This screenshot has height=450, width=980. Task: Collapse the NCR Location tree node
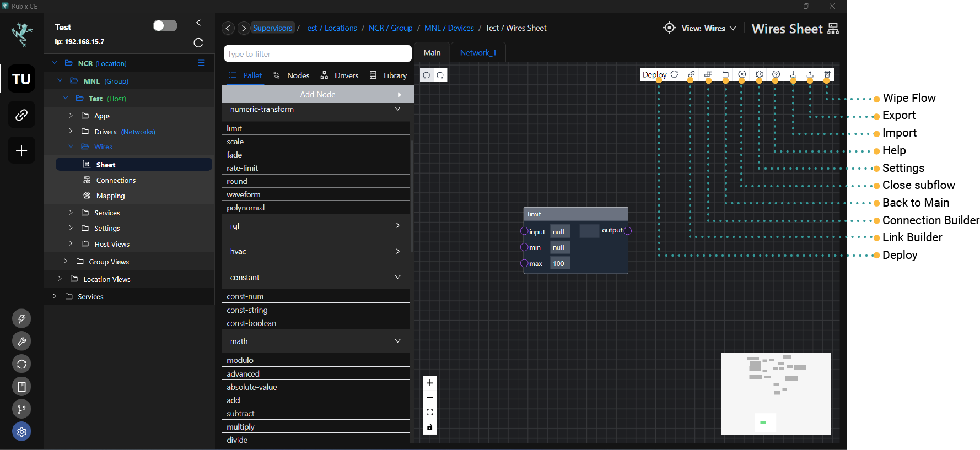55,63
